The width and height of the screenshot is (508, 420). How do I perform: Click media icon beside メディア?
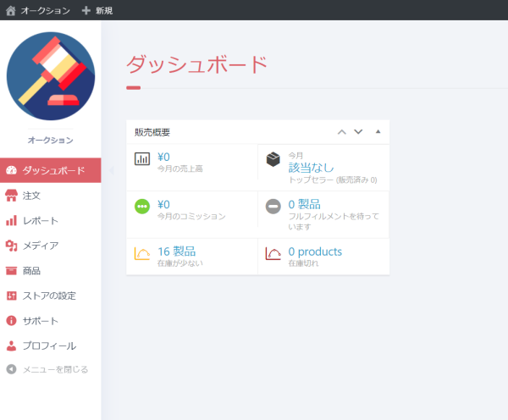(11, 246)
